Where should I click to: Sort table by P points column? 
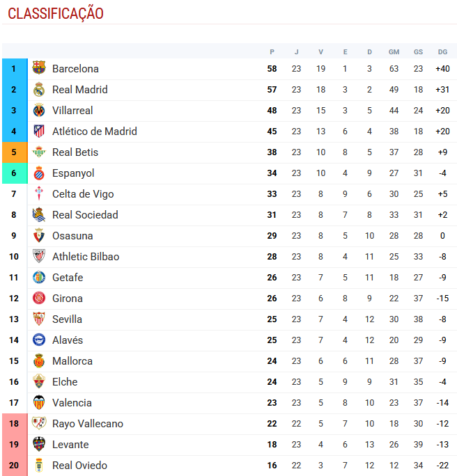click(272, 51)
